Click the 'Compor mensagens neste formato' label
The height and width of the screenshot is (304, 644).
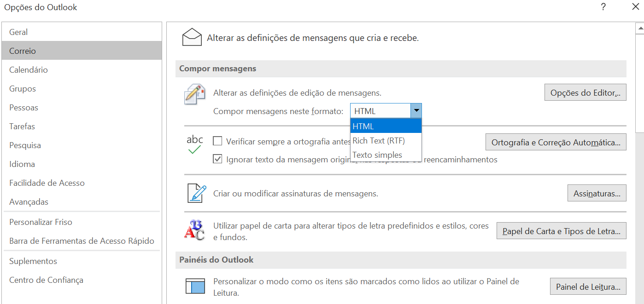(278, 111)
